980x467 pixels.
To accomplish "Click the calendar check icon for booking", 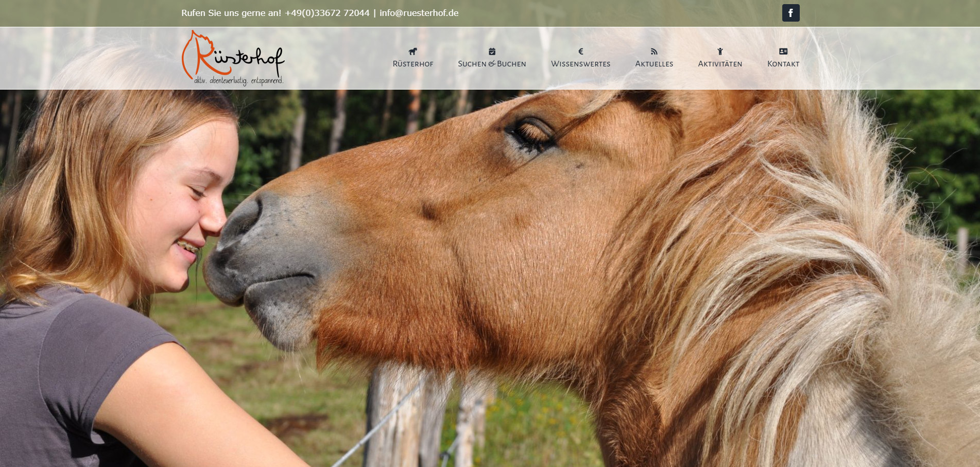I will point(492,51).
